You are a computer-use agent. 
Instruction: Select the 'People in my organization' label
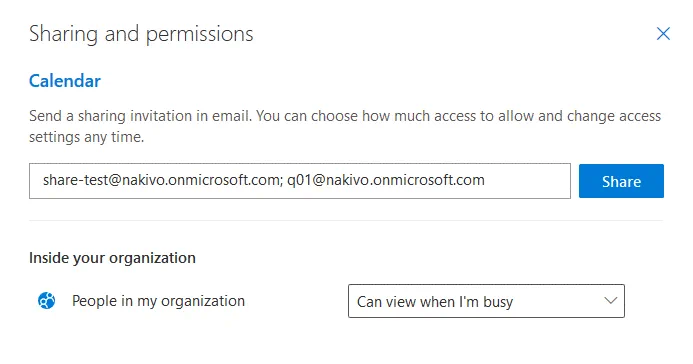[158, 301]
